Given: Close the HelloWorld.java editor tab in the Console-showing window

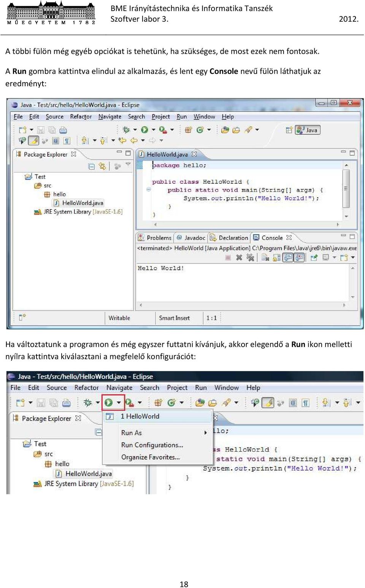Looking at the screenshot, I should point(194,154).
